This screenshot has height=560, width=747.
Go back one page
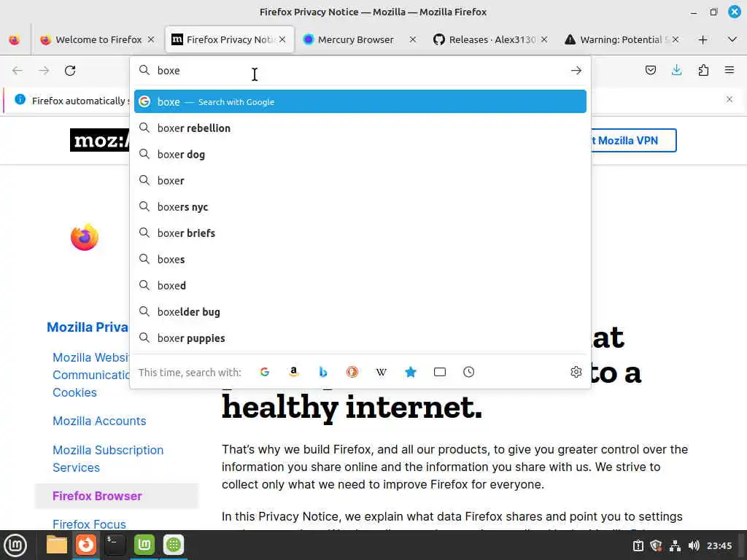18,71
